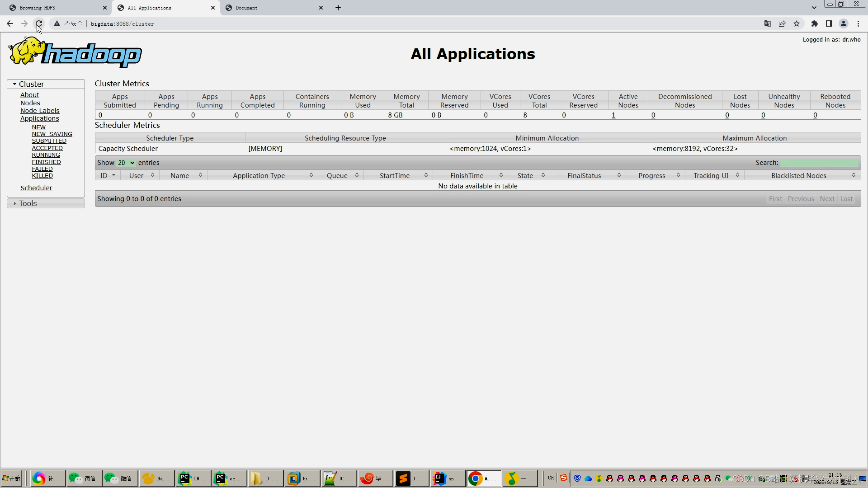Click the share page icon
This screenshot has height=488, width=868.
point(782,23)
